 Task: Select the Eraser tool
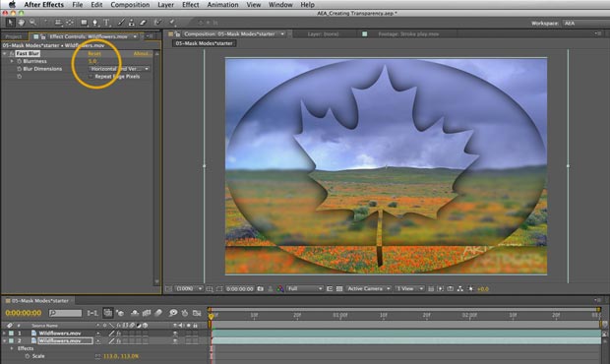[143, 23]
